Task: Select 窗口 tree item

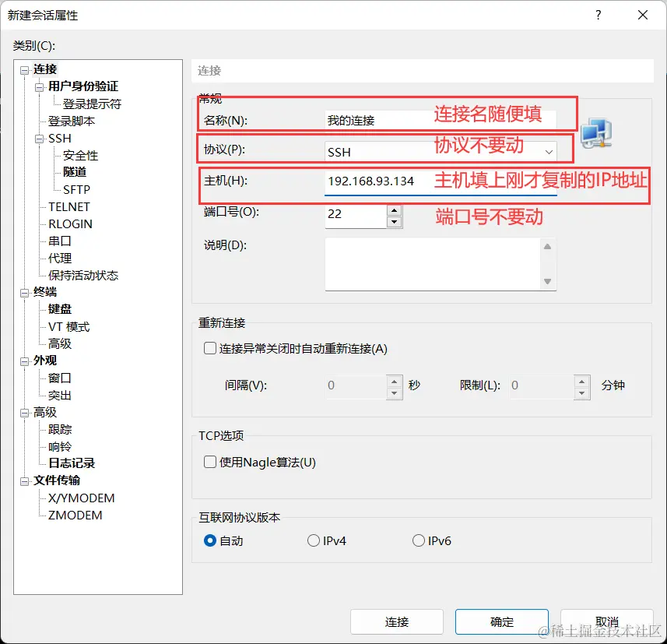Action: click(x=60, y=378)
